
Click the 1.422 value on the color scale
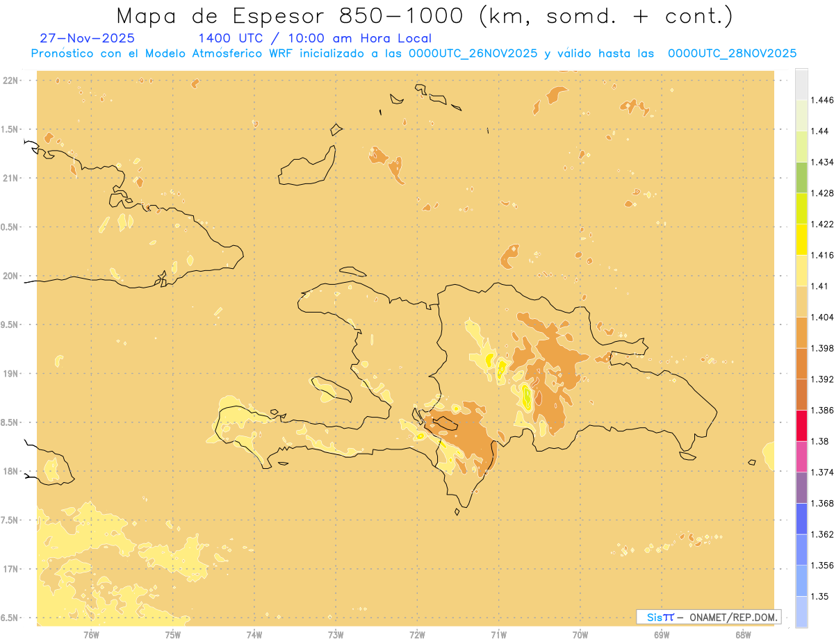coord(822,224)
